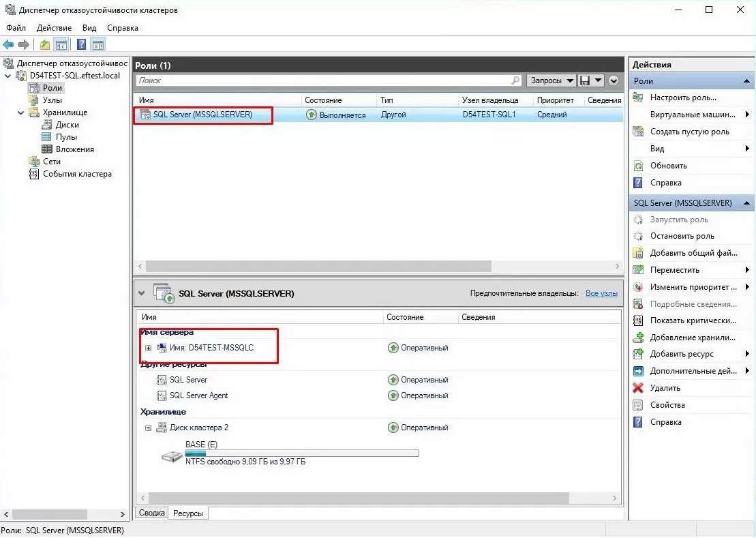The width and height of the screenshot is (756, 538).
Task: Click the SQL Server (MSSQLSERVER) role icon in list
Action: (x=145, y=115)
